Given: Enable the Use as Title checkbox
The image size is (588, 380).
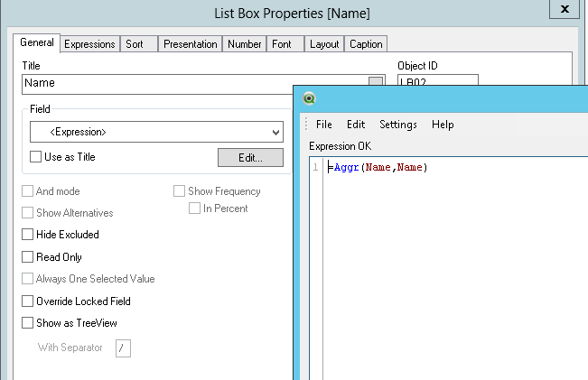Looking at the screenshot, I should [35, 157].
